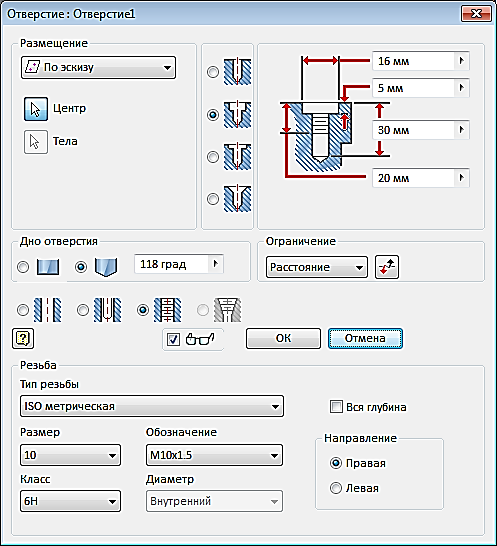Enable the Вся глубина checkbox
The image size is (497, 546).
(x=336, y=407)
